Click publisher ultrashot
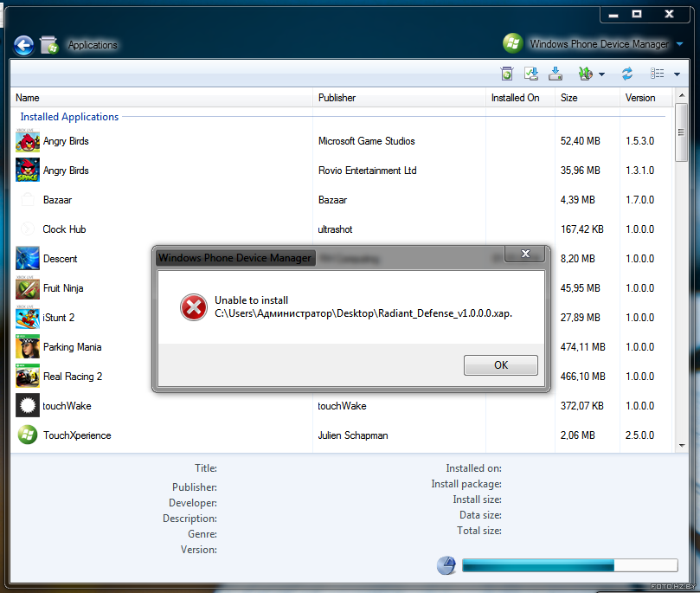 pos(335,229)
